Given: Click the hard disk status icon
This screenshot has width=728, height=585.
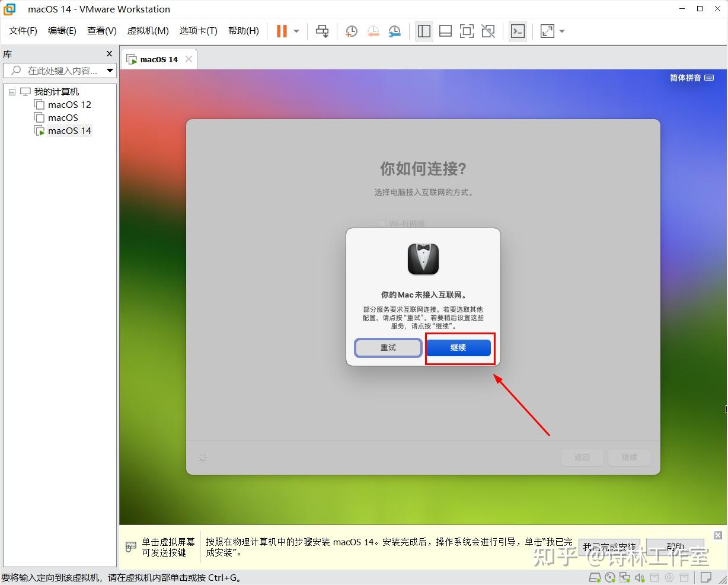Looking at the screenshot, I should (595, 577).
